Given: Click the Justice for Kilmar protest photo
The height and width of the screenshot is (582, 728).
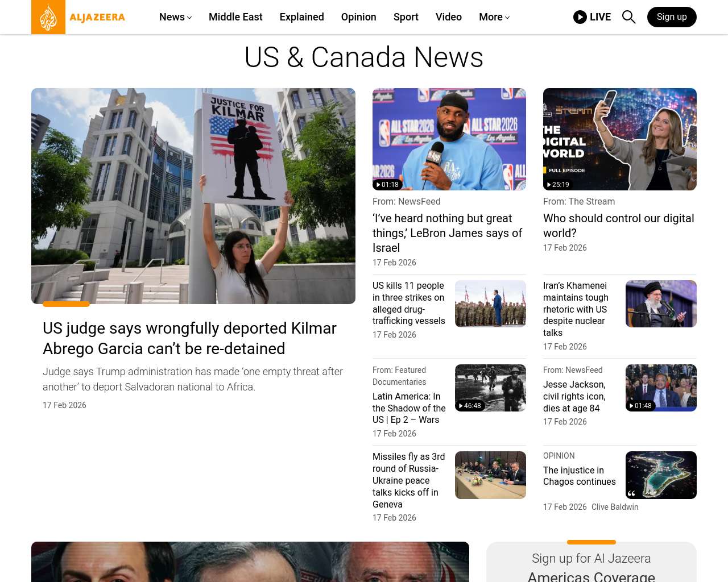Looking at the screenshot, I should point(193,196).
